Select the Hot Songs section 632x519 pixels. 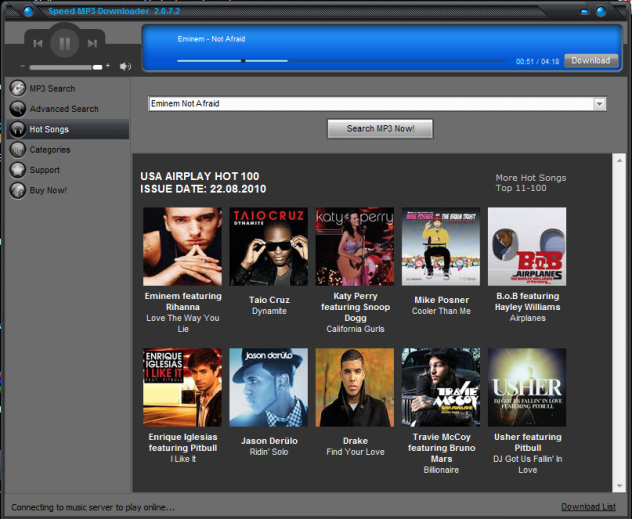[67, 129]
